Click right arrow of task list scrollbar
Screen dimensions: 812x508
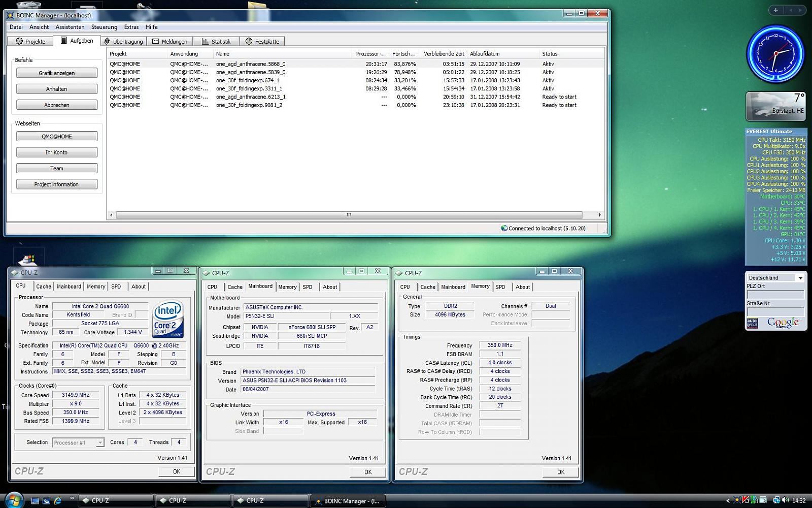click(600, 215)
